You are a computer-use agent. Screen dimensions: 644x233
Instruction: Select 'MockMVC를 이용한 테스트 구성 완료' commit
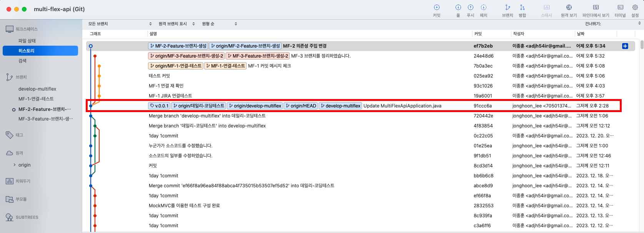click(x=361, y=206)
